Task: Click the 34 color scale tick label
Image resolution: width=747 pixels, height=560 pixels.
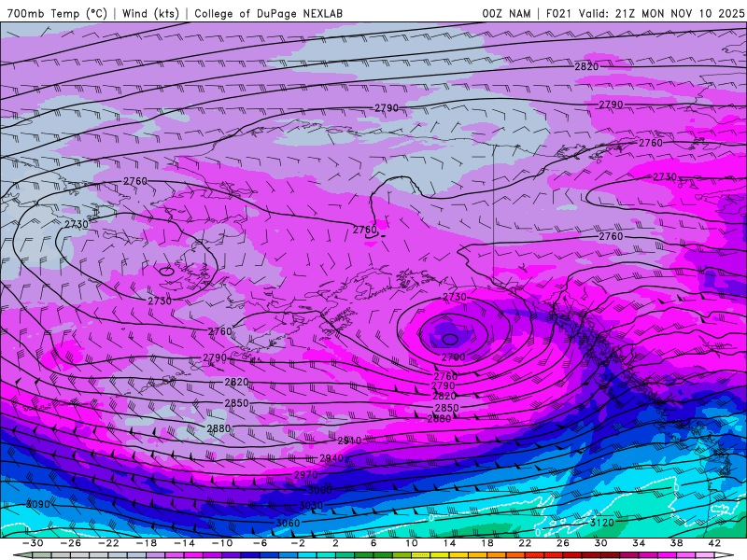Action: click(x=639, y=543)
